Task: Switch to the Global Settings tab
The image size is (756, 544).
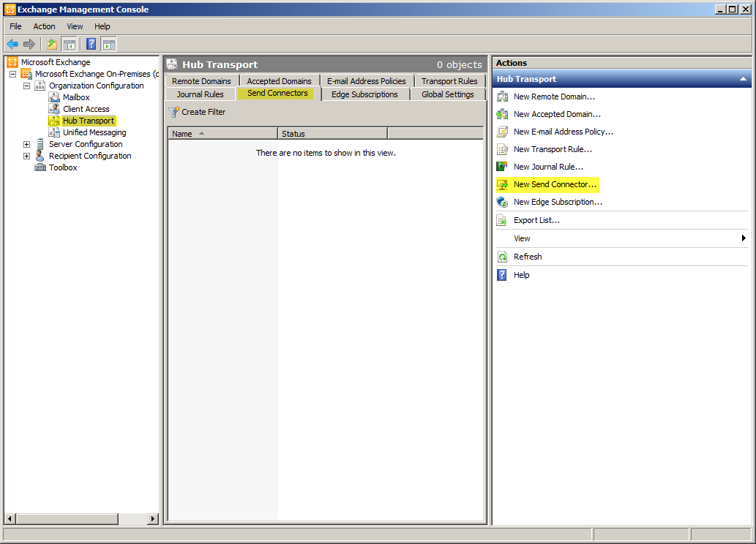Action: pos(448,94)
